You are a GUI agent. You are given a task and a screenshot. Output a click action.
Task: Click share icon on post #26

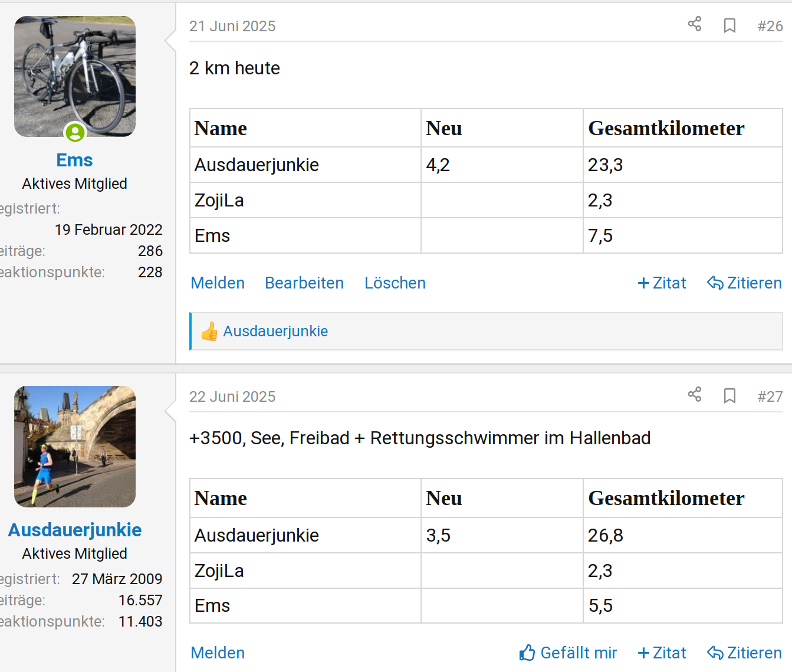coord(695,24)
